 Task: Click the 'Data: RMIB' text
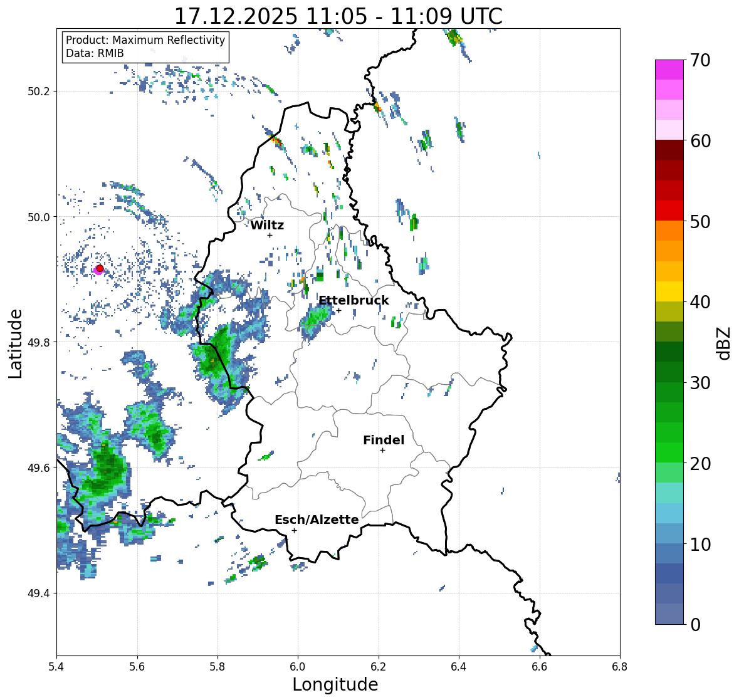click(x=95, y=53)
